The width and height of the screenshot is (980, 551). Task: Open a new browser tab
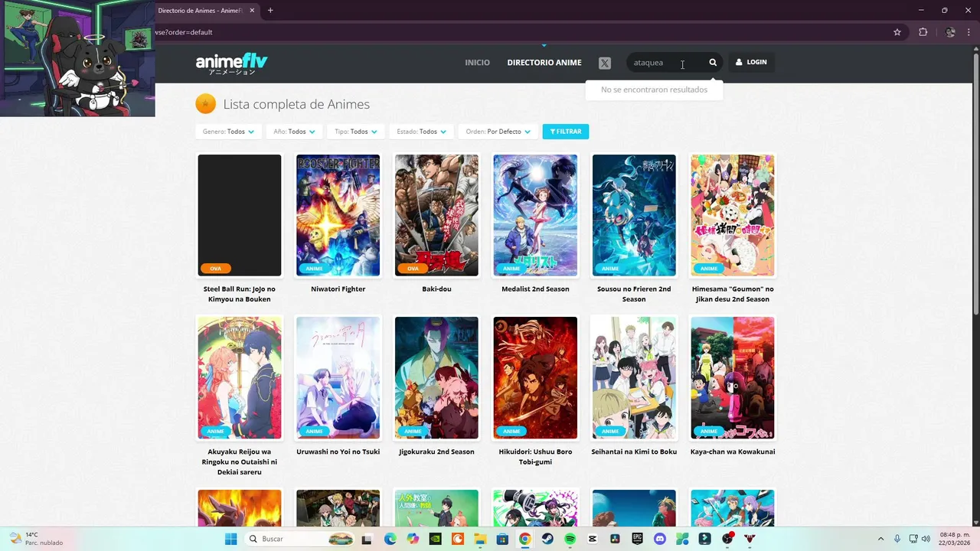click(x=270, y=11)
